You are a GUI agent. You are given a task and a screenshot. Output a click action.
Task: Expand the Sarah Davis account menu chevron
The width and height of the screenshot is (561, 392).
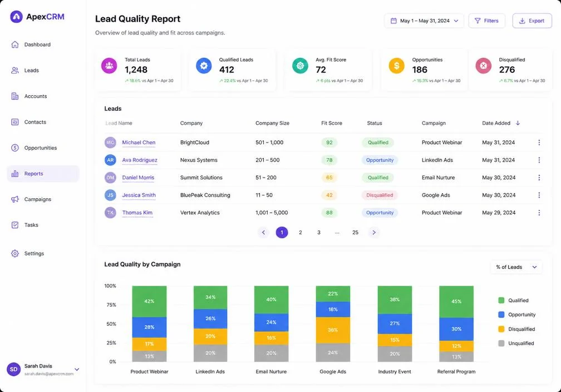coord(77,369)
